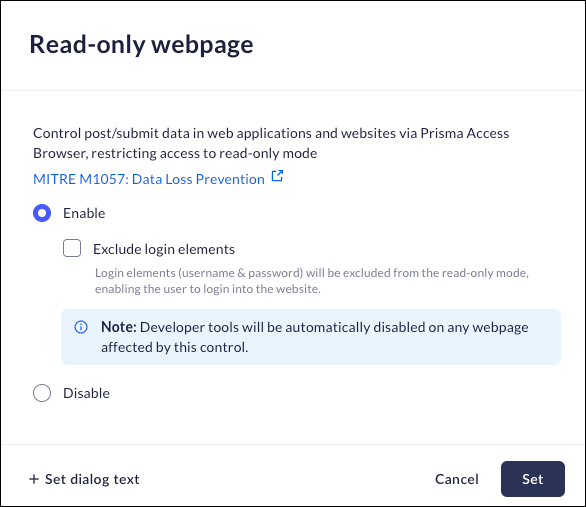Viewport: 586px width, 507px height.
Task: Click the Exclude login elements label
Action: (x=164, y=249)
